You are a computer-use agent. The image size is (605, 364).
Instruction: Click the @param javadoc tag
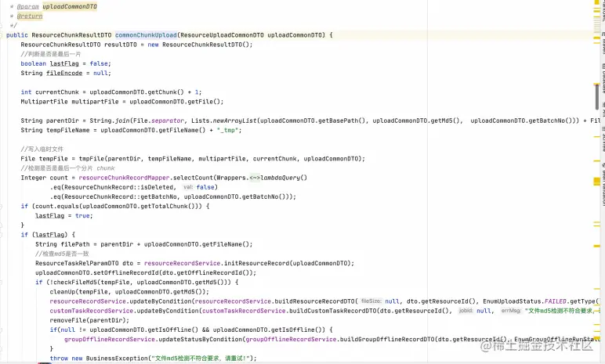pos(27,6)
